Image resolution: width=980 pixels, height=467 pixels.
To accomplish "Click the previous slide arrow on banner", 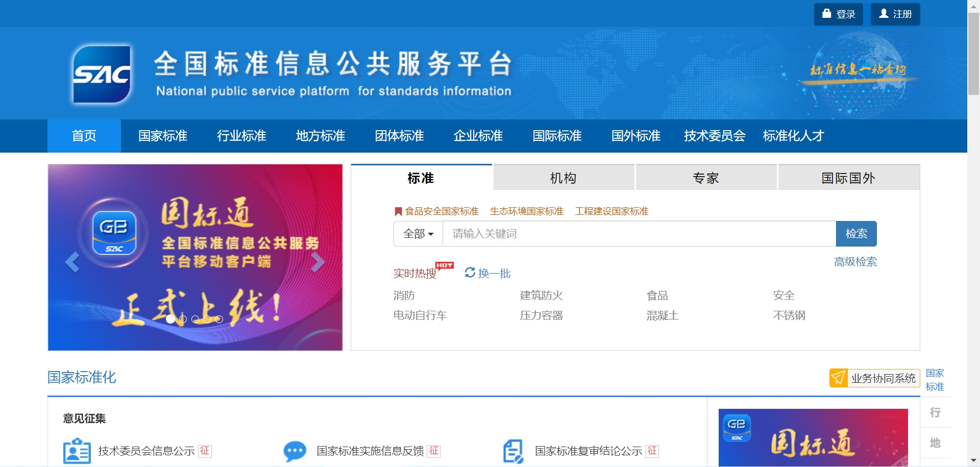I will 72,262.
